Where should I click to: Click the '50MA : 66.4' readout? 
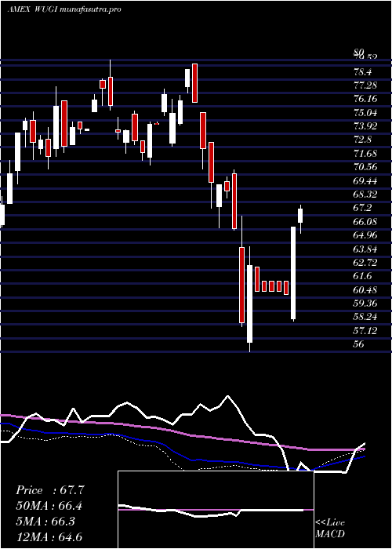click(49, 506)
